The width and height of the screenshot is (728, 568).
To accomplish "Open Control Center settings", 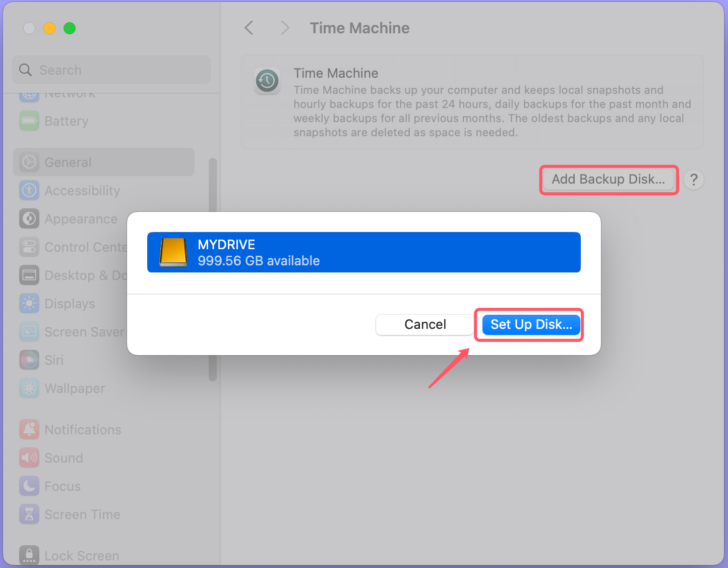I will (86, 247).
